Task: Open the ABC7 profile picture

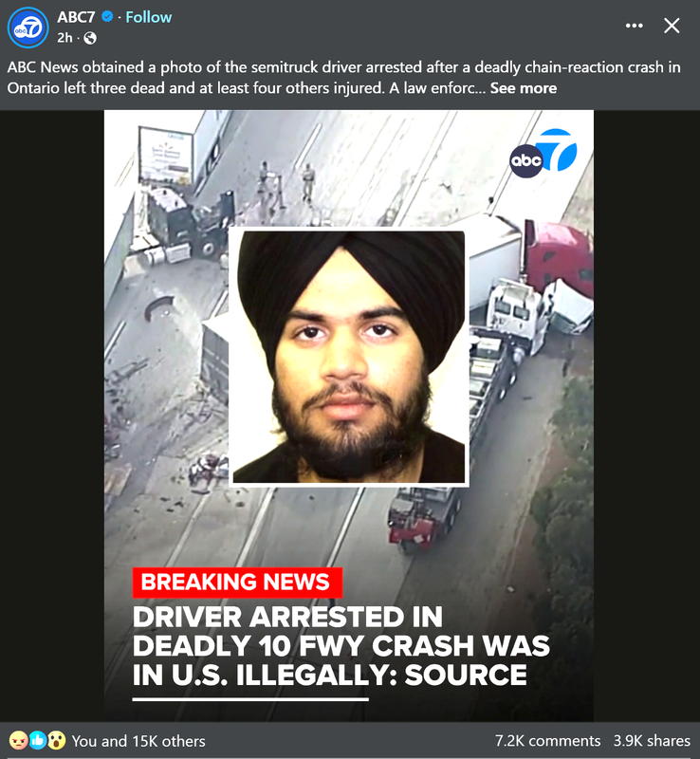Action: tap(28, 28)
